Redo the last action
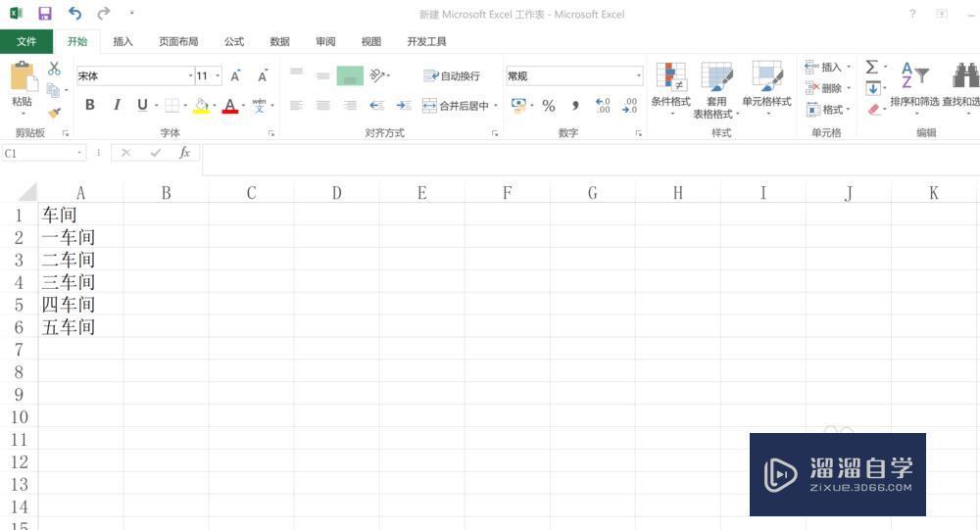Viewport: 980px width, 530px height. (x=104, y=13)
